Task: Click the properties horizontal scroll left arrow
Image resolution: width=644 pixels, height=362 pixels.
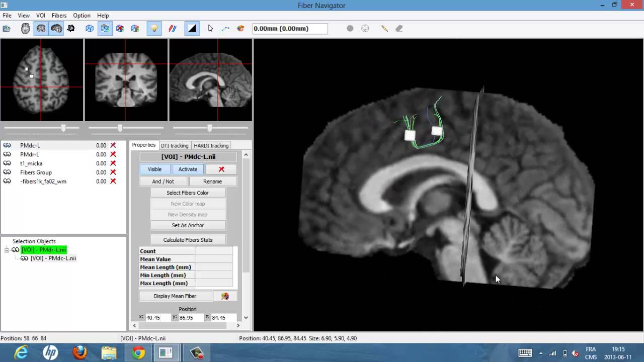Action: (134, 325)
